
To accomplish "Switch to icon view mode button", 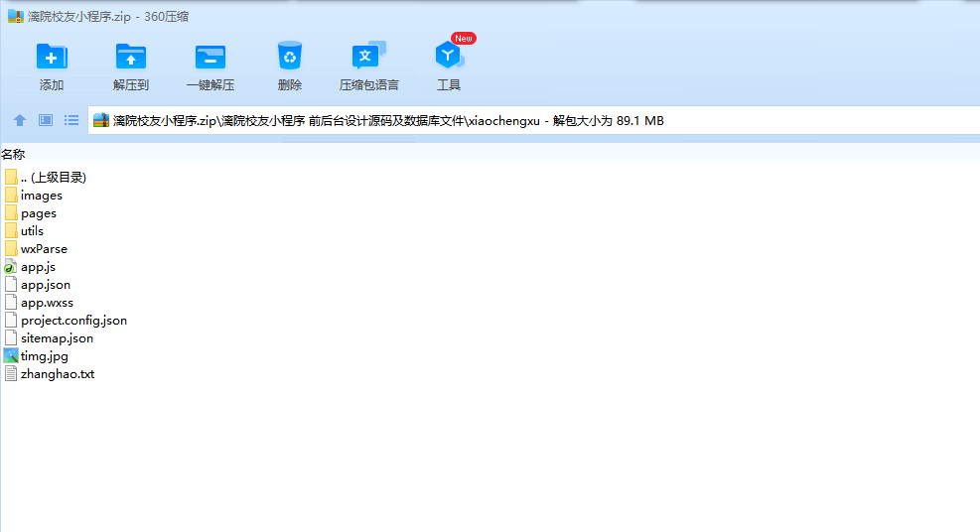I will (46, 120).
